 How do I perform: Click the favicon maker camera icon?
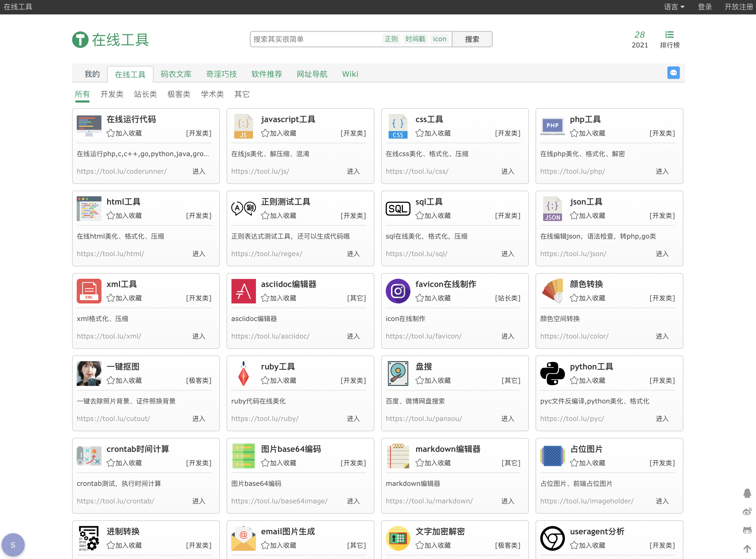(x=398, y=291)
